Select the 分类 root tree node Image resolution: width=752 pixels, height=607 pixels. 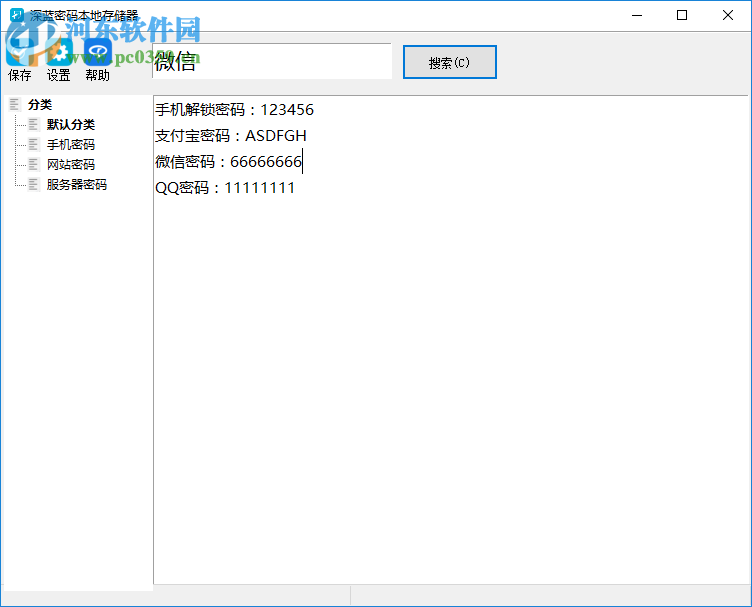(x=40, y=105)
